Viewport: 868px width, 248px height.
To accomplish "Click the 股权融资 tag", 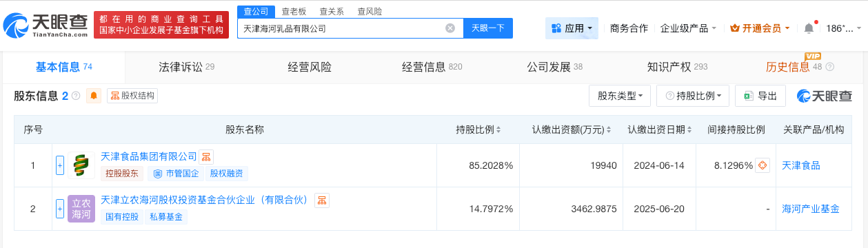I will pyautogui.click(x=227, y=174).
